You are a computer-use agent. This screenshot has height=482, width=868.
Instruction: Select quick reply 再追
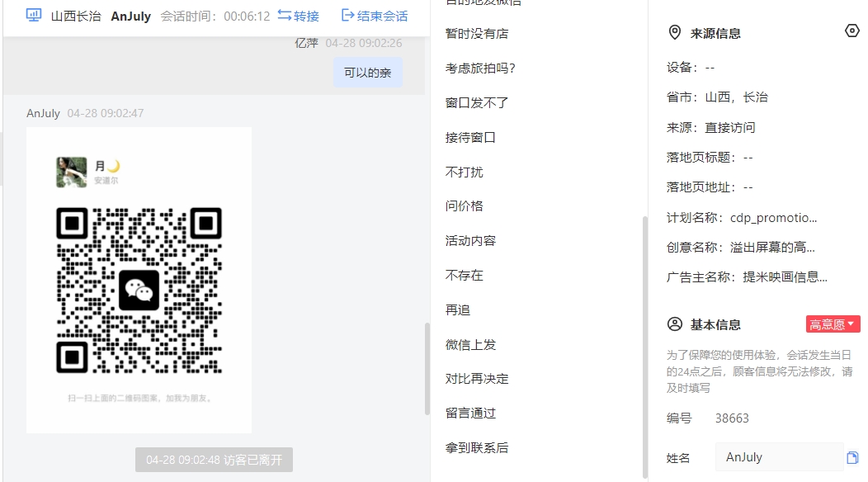point(458,310)
